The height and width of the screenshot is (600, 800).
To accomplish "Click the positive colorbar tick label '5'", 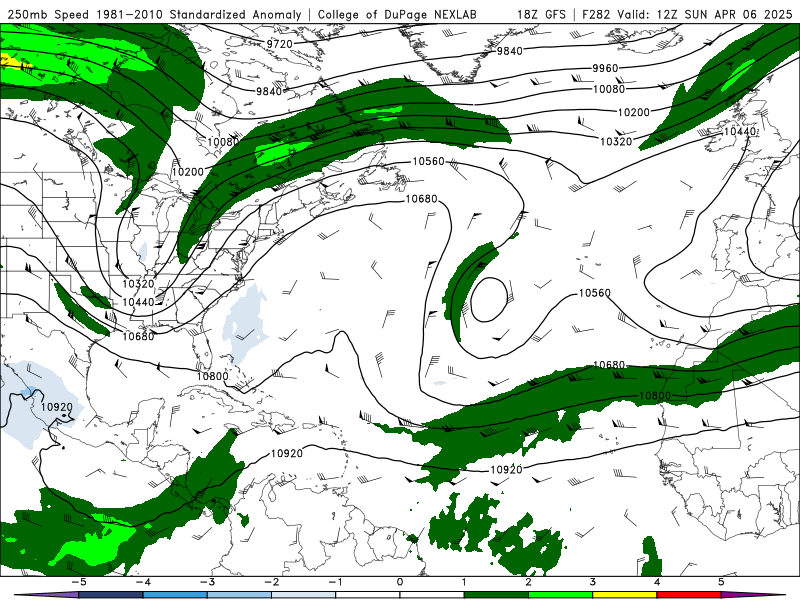I will (x=721, y=582).
